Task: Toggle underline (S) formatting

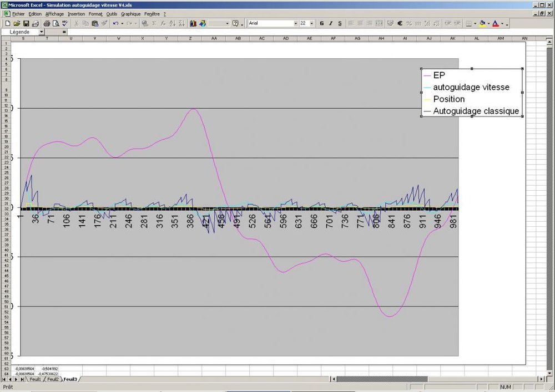Action: click(x=340, y=23)
